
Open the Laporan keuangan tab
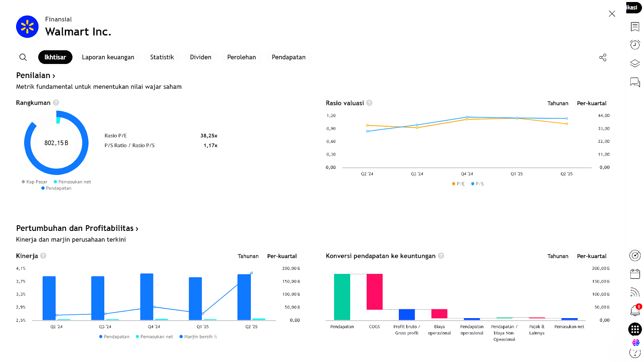click(x=108, y=57)
